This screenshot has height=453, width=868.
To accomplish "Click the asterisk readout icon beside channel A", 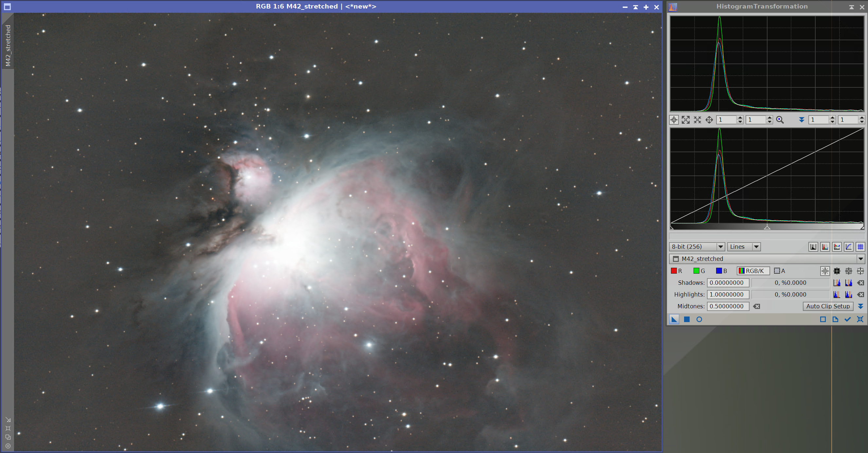I will tap(825, 271).
